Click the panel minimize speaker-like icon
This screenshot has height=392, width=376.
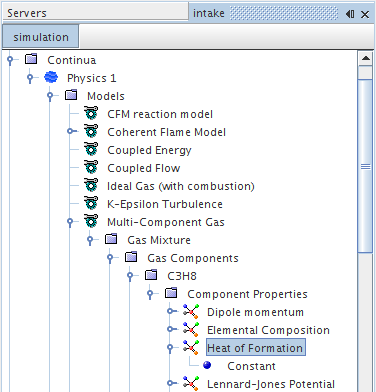pos(350,14)
